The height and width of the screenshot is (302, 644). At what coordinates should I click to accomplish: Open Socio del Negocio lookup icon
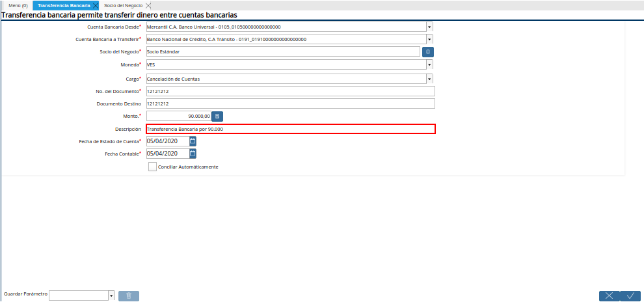pyautogui.click(x=428, y=52)
